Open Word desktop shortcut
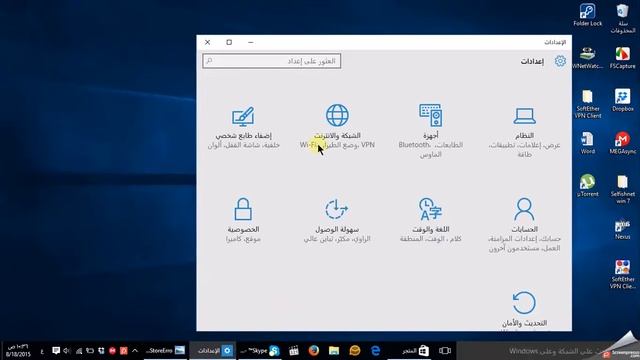The image size is (640, 360). (587, 143)
